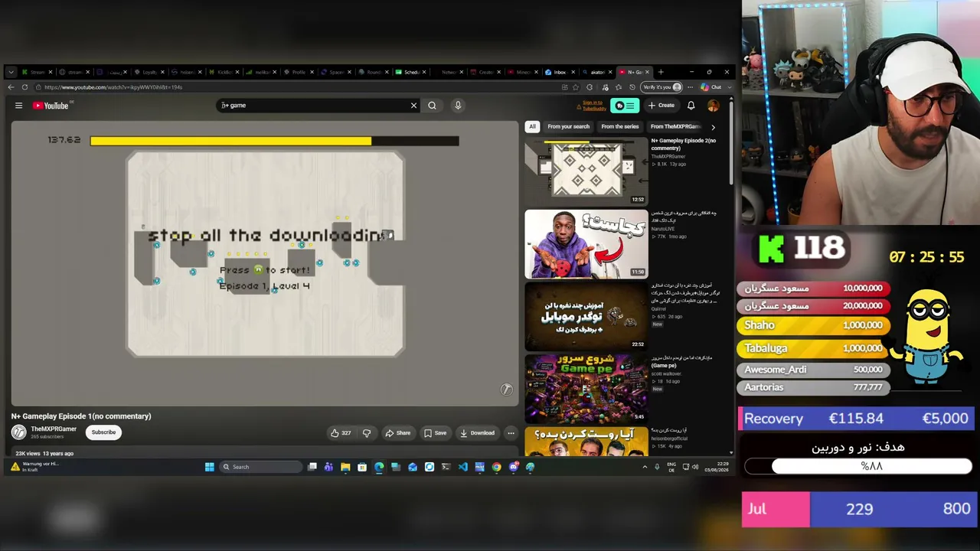Screen dimensions: 980x551
Task: Open the 22:52 video thumbnail from Quirrel
Action: tap(586, 316)
